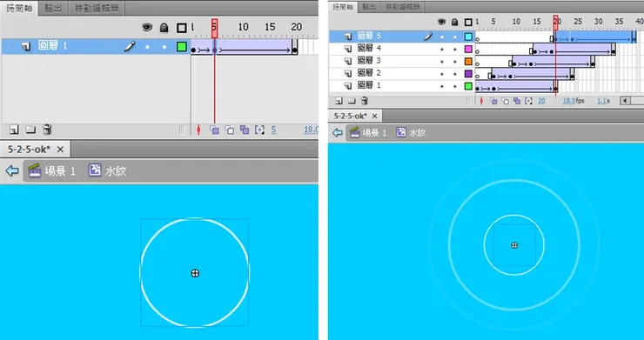This screenshot has height=340, width=644.
Task: Click frame rate 18.0 fps in right timeline
Action: tap(574, 101)
